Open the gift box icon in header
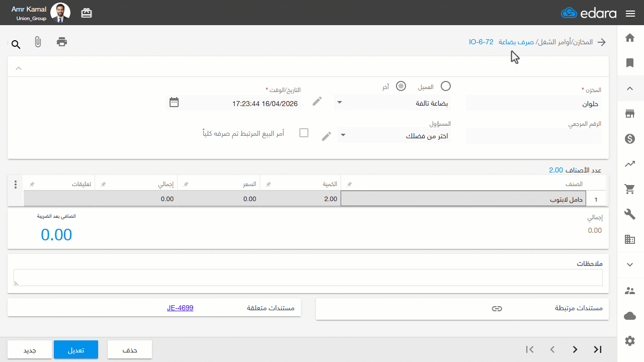 click(x=87, y=13)
